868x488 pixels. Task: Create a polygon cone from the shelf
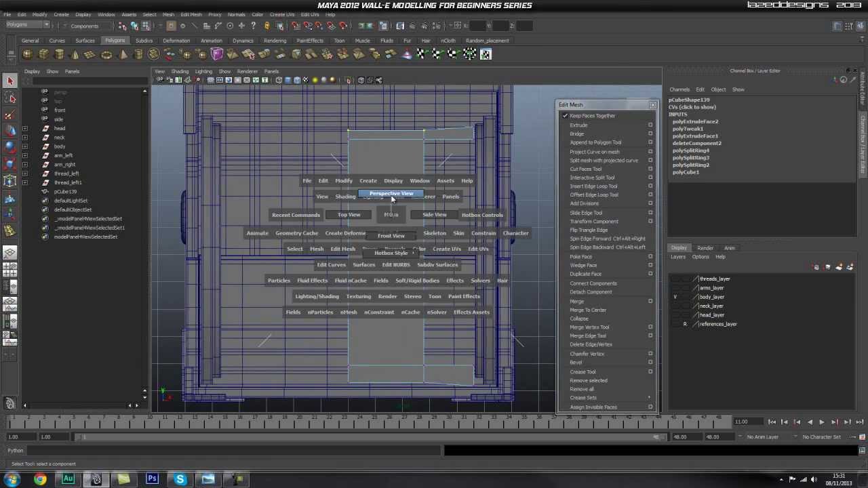(x=75, y=54)
